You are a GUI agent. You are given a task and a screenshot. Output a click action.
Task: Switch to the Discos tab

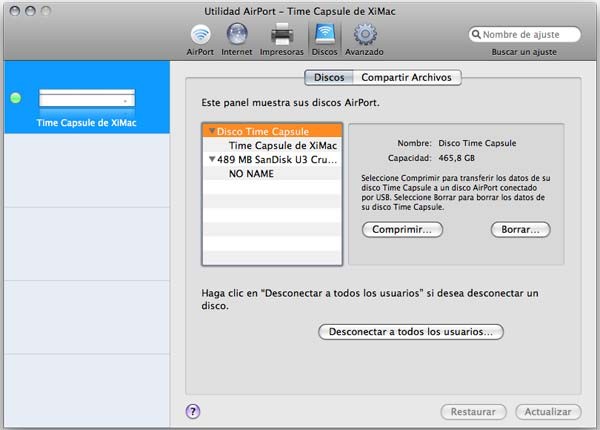coord(329,77)
